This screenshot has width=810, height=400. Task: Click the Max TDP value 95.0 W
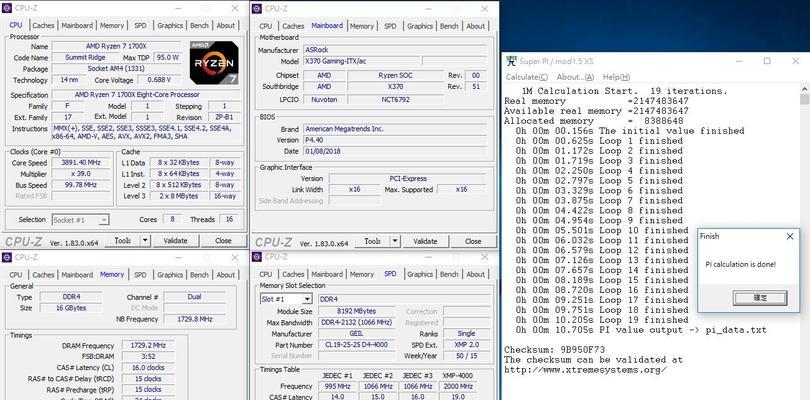point(167,57)
